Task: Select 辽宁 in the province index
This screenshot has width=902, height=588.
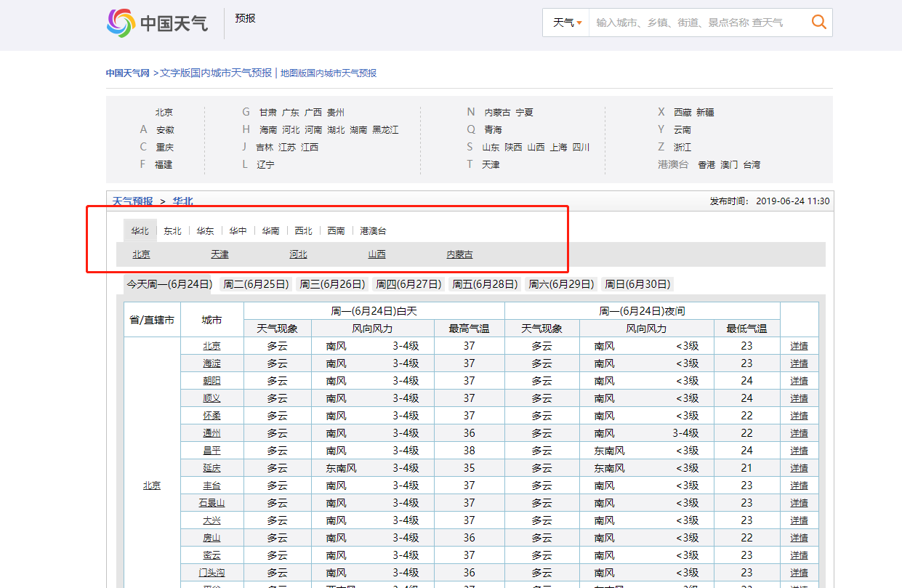Action: coord(265,165)
